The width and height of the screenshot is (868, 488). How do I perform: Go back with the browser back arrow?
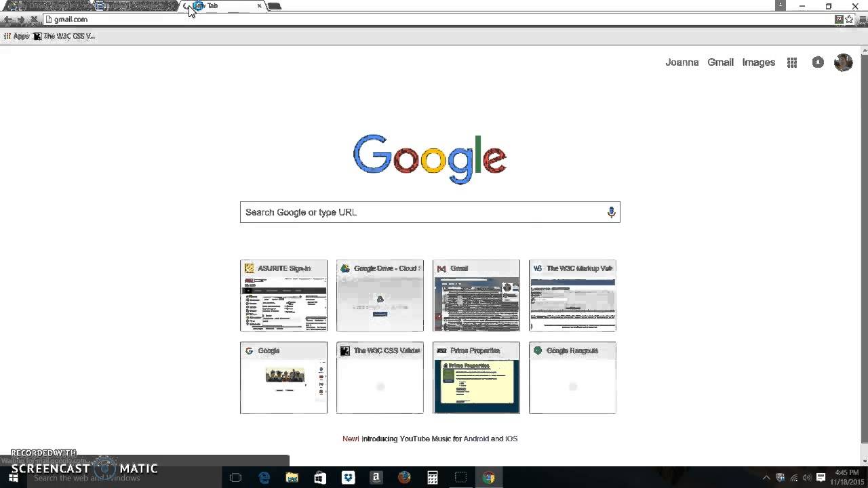click(x=8, y=20)
